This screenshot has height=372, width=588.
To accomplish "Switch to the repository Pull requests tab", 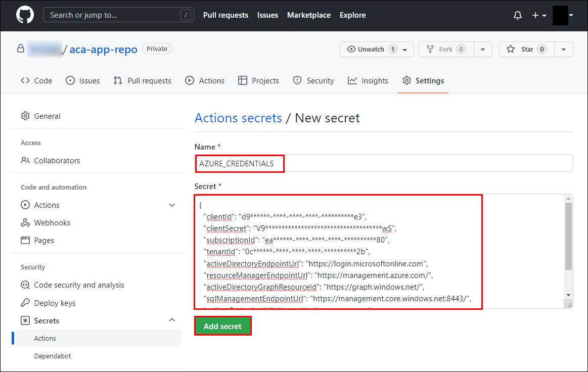I will click(x=143, y=81).
